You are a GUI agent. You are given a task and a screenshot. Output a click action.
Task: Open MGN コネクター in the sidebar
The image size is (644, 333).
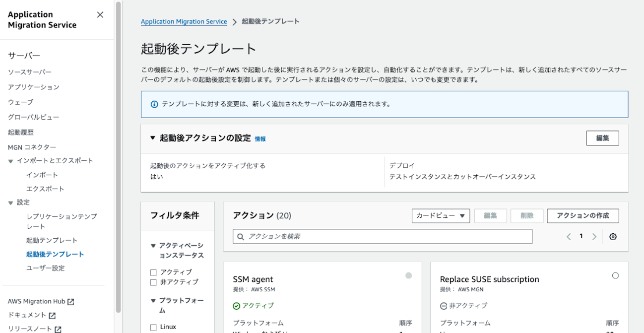[x=32, y=147]
